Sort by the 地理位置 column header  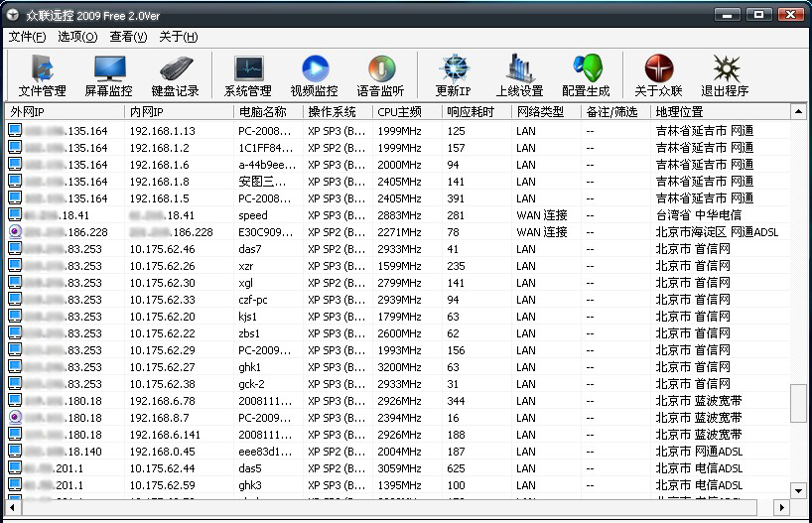715,112
